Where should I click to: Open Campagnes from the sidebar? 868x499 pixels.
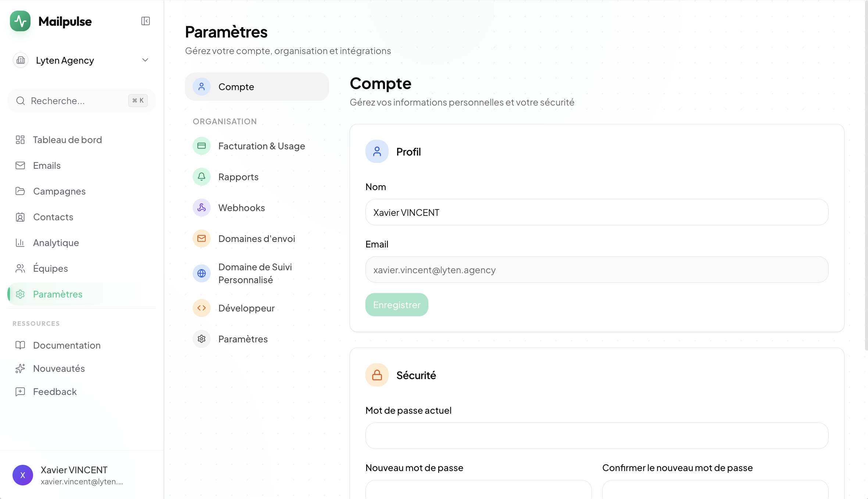click(x=59, y=191)
